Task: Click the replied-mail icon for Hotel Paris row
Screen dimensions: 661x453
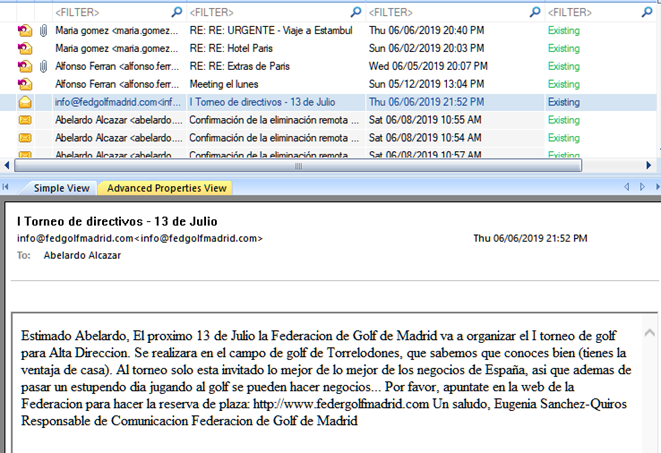Action: (25, 48)
